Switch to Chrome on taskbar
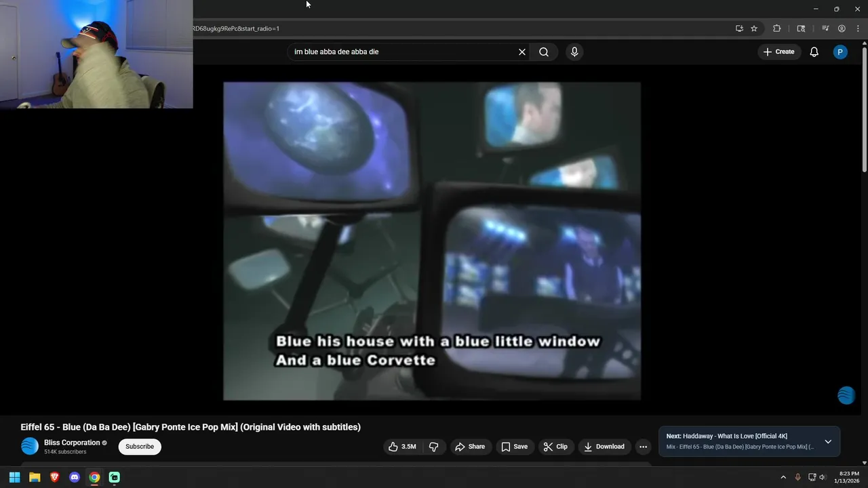Image resolution: width=868 pixels, height=488 pixels. click(x=94, y=477)
